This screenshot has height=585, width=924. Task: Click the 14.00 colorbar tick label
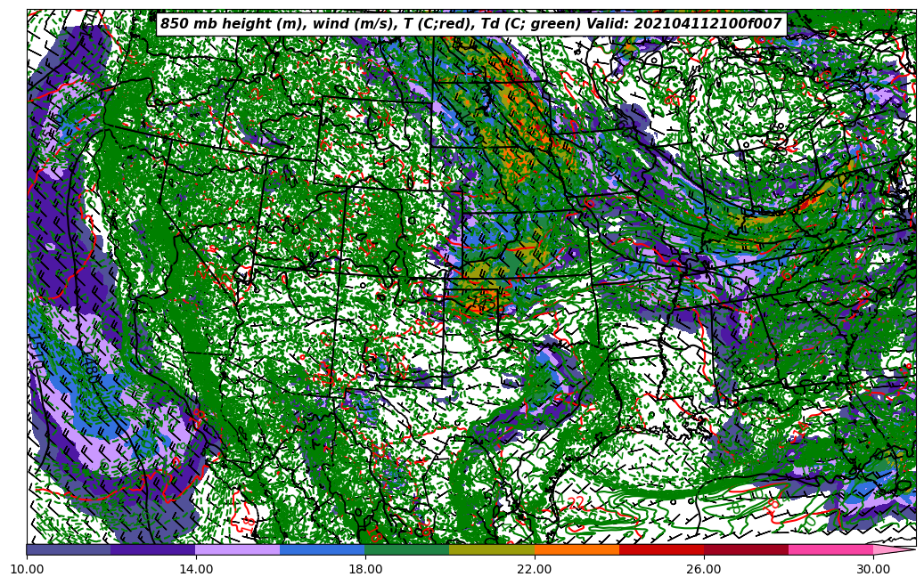(196, 568)
